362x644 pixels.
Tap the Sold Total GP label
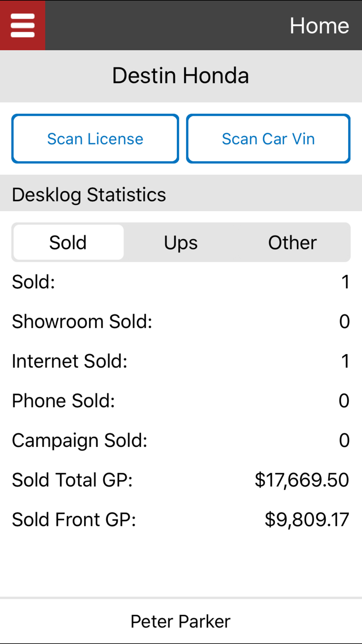[72, 480]
